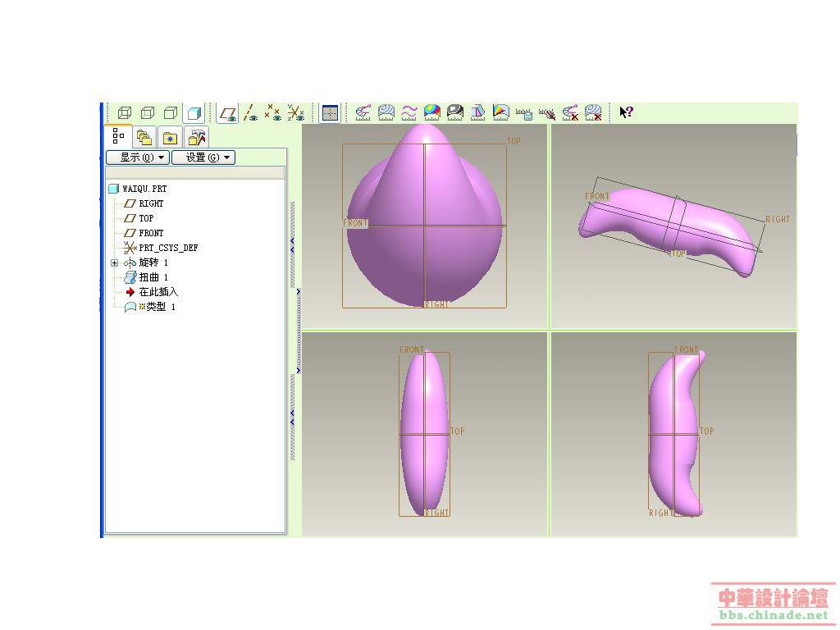Toggle datum plane display on or off

[228, 112]
